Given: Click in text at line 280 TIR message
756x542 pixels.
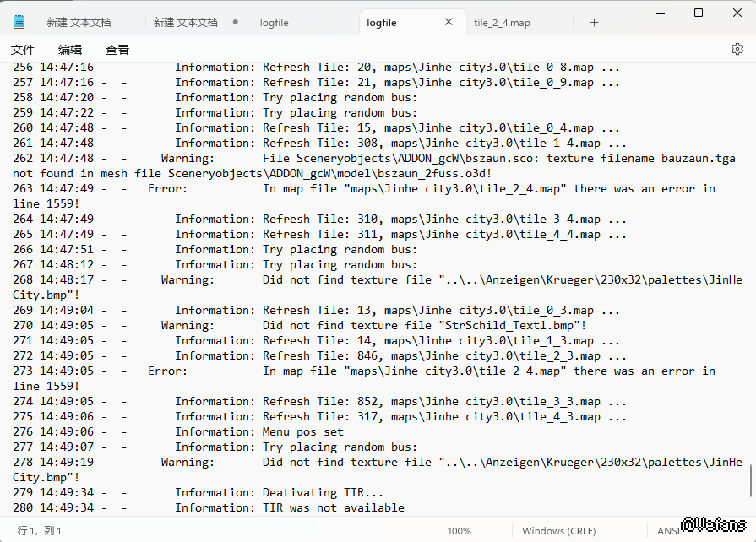Looking at the screenshot, I should tap(333, 507).
